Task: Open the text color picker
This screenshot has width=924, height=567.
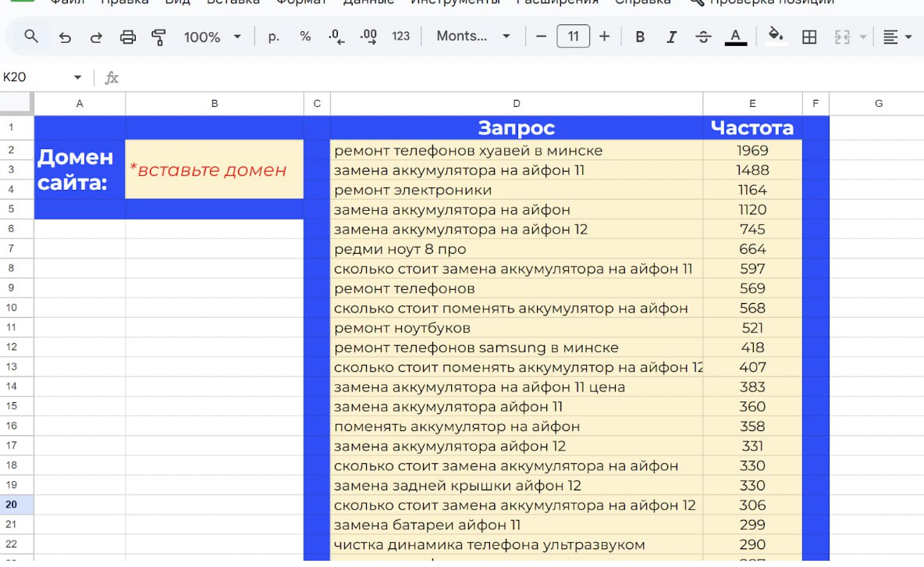Action: pos(735,37)
